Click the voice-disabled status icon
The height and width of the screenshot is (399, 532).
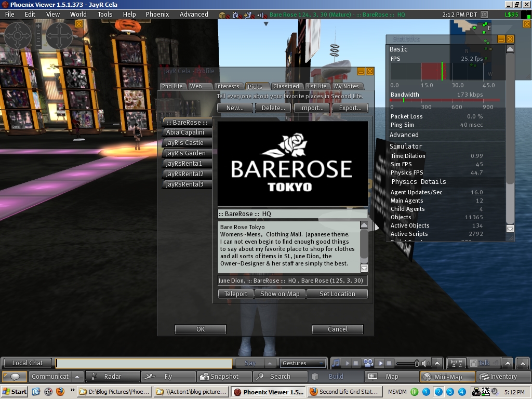pos(262,15)
